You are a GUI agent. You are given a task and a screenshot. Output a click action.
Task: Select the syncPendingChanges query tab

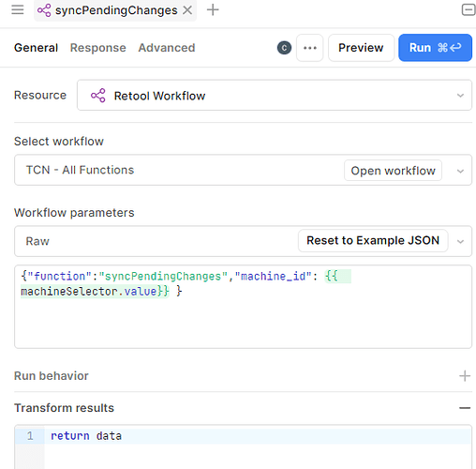115,10
